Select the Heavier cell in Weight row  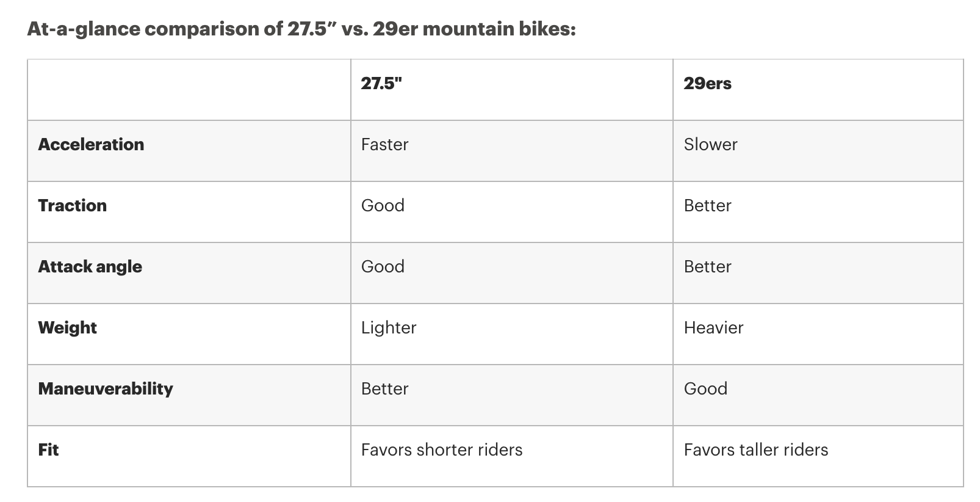point(713,328)
